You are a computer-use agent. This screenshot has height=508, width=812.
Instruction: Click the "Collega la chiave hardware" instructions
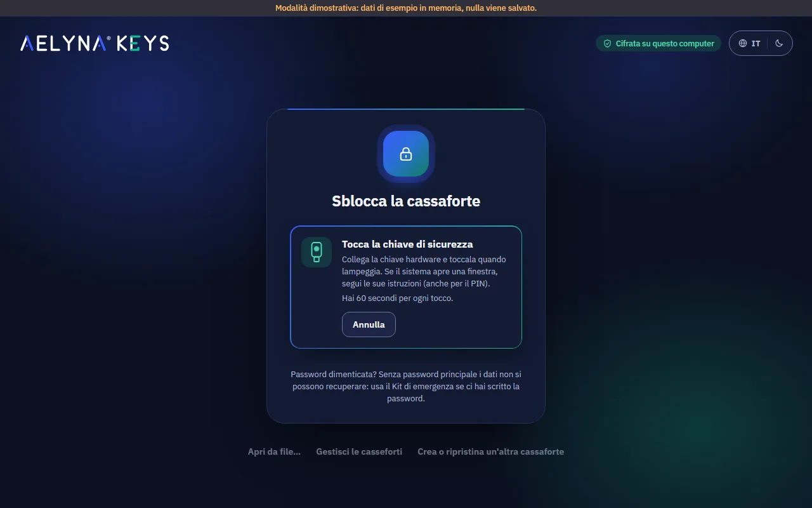click(x=424, y=272)
